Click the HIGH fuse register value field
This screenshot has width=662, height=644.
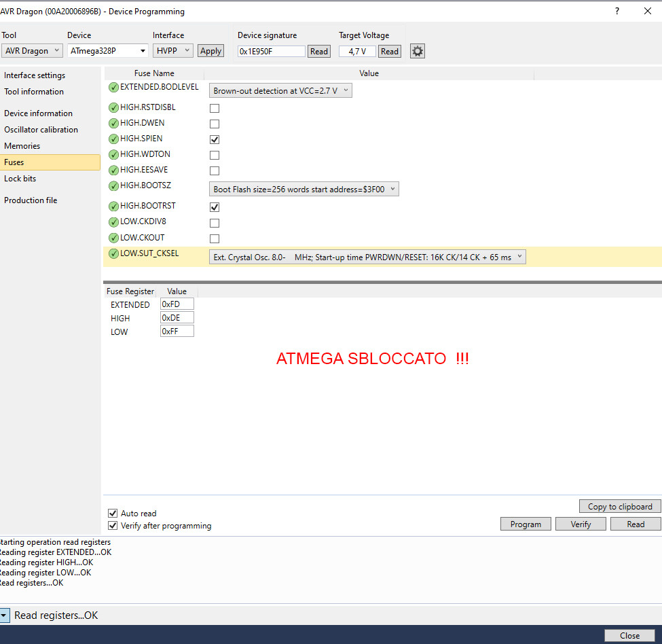[x=177, y=317]
